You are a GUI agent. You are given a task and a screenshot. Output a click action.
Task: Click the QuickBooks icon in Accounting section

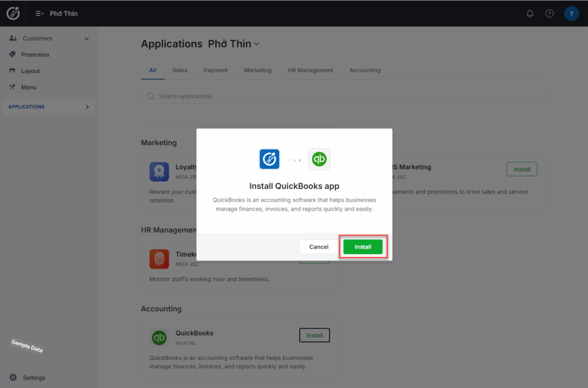[159, 337]
